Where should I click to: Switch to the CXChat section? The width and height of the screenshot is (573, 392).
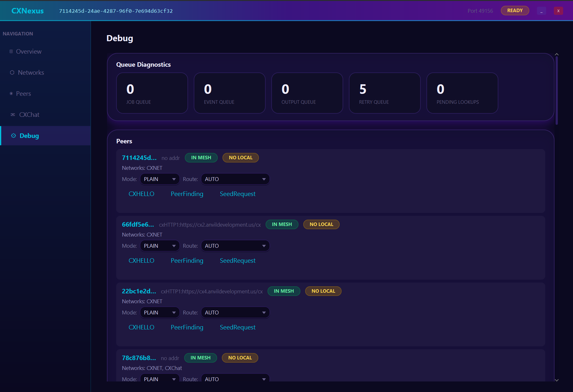tap(45, 115)
